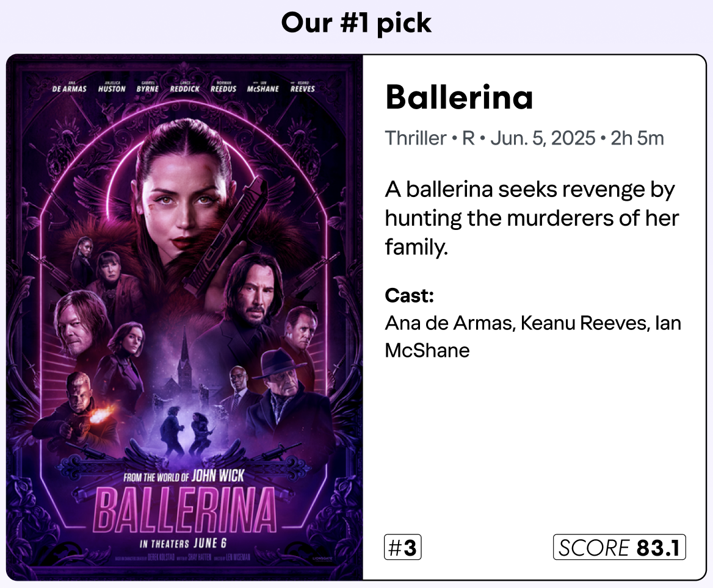Click McShane name in cast list
The height and width of the screenshot is (588, 713).
(427, 350)
